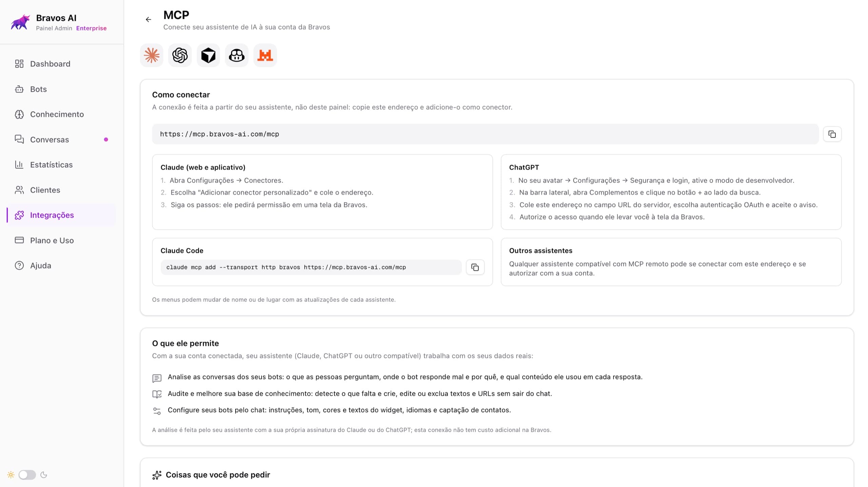The image size is (868, 487).
Task: Click the sun light-mode icon
Action: [x=11, y=475]
